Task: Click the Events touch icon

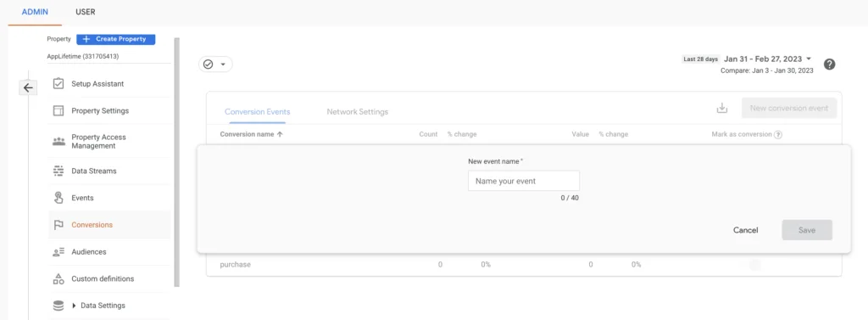Action: [58, 198]
